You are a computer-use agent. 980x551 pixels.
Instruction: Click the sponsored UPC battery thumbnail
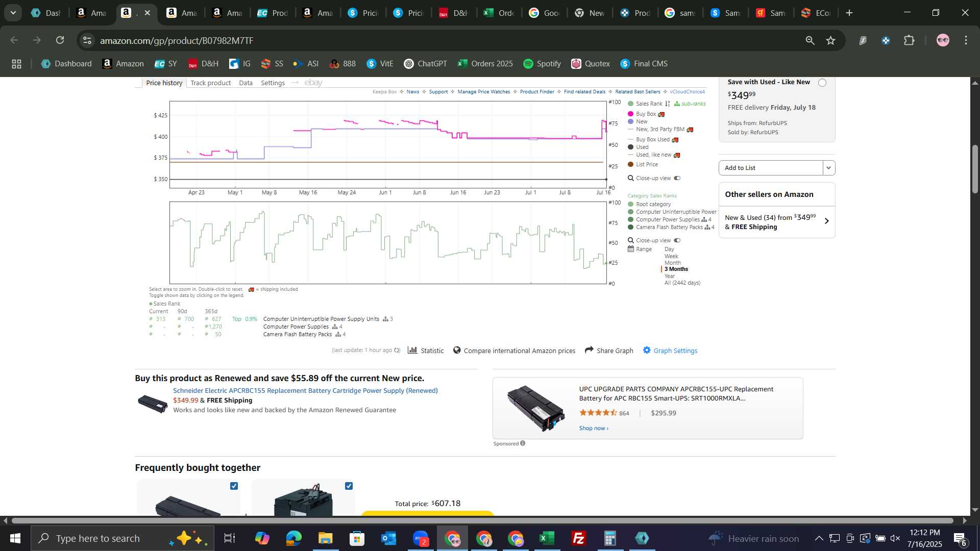click(535, 408)
